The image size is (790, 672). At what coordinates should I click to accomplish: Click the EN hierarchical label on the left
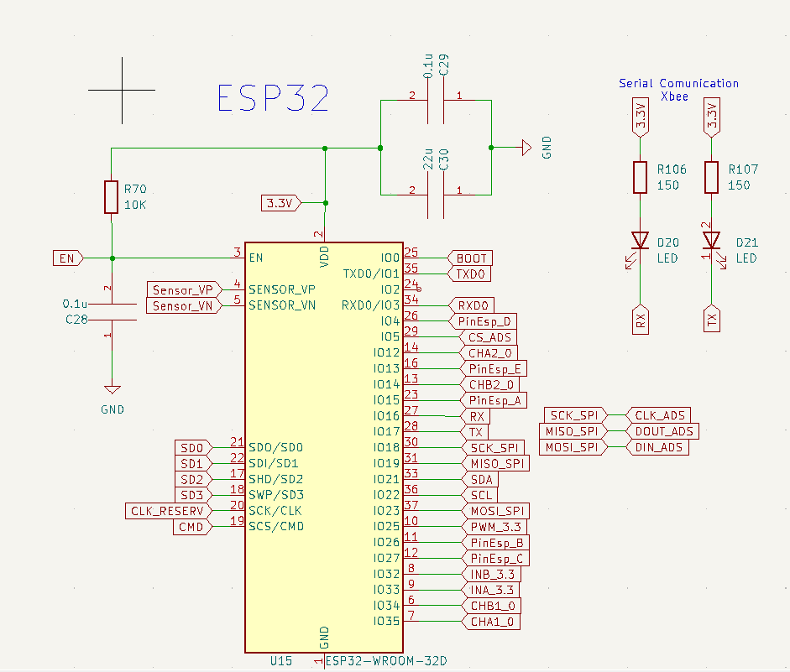tap(65, 258)
